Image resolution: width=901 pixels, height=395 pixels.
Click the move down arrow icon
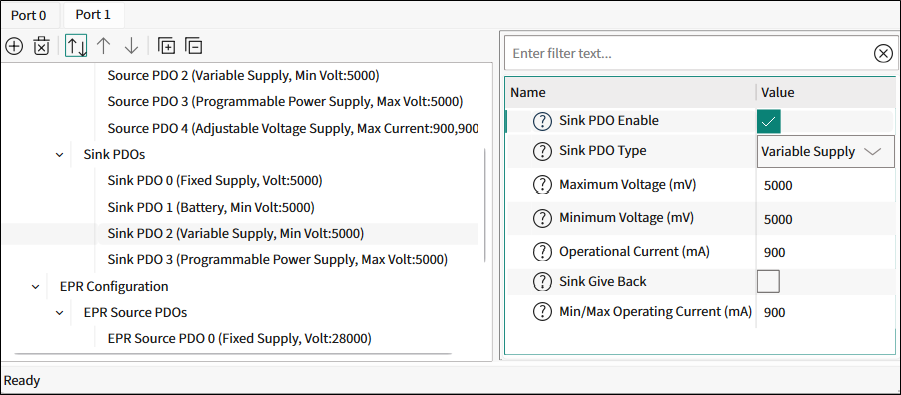[132, 46]
